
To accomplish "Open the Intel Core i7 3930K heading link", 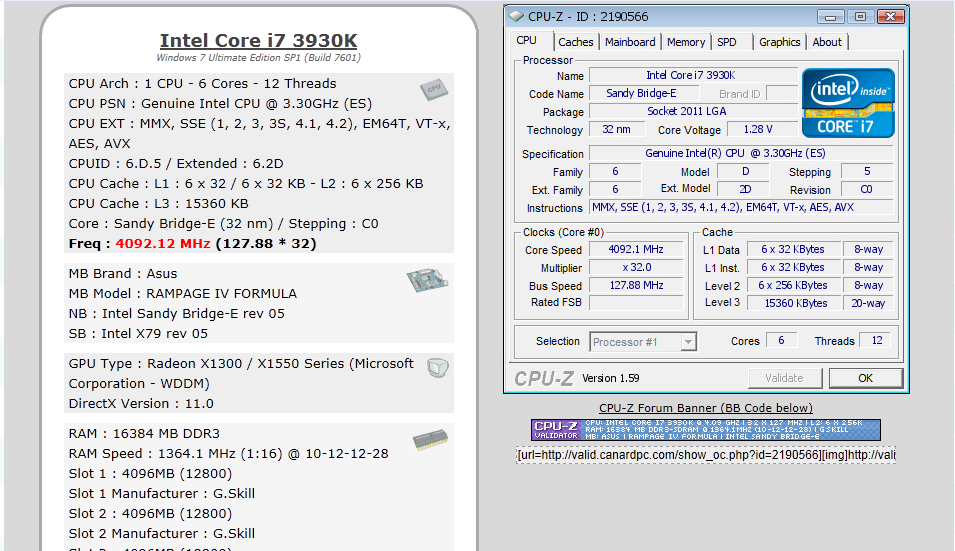I will click(x=258, y=40).
